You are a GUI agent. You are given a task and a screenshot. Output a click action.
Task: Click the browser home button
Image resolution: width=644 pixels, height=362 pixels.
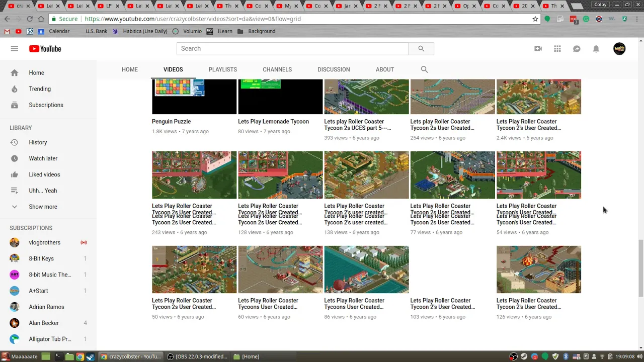click(41, 19)
